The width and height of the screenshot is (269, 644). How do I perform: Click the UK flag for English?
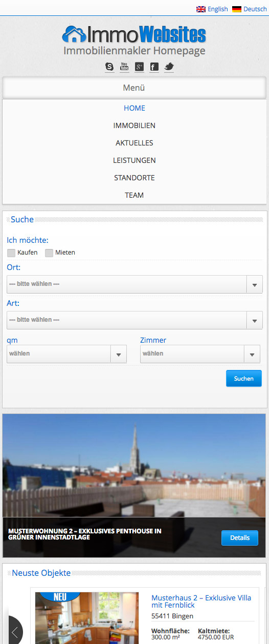[201, 9]
